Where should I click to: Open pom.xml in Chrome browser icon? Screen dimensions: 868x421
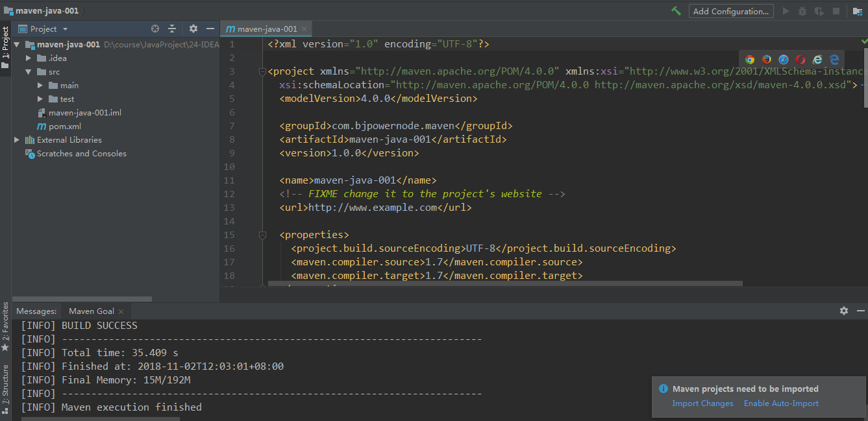(x=750, y=60)
